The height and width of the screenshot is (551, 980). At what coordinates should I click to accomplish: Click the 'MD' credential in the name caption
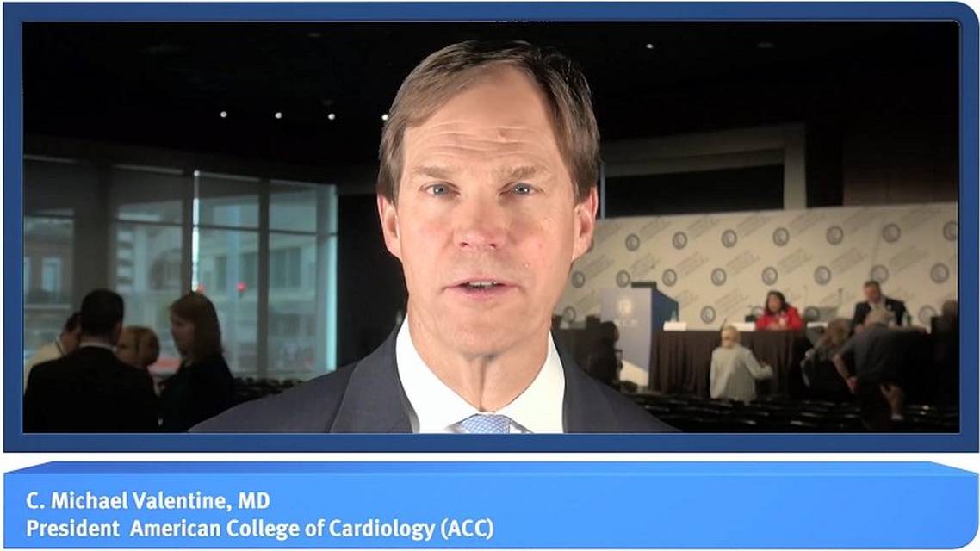point(254,500)
